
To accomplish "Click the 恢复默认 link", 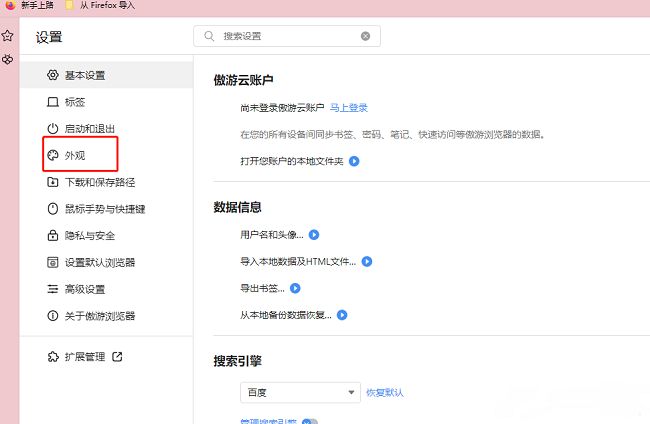I will [385, 393].
